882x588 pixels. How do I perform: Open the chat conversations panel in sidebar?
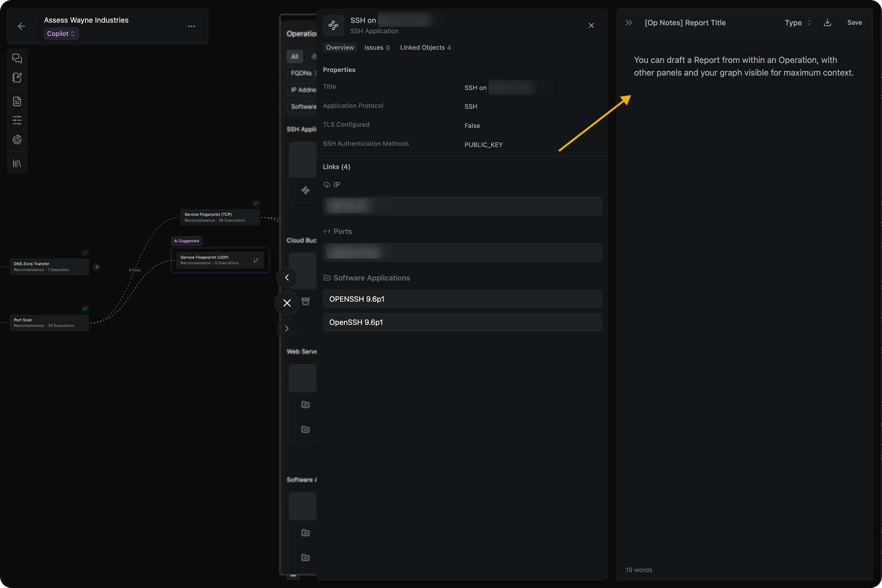click(x=17, y=59)
